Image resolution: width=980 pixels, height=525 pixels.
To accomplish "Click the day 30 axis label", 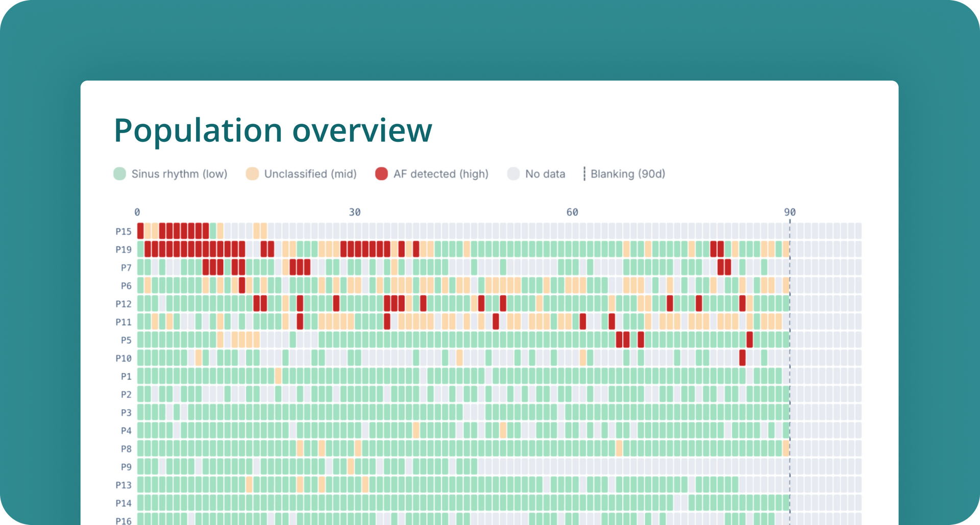I will [x=354, y=211].
